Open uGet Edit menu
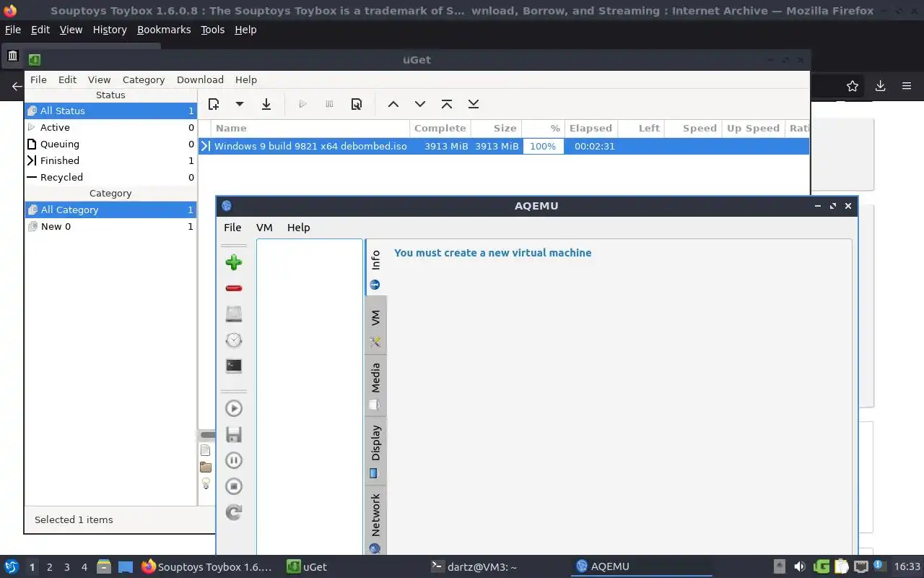924x578 pixels. tap(67, 79)
